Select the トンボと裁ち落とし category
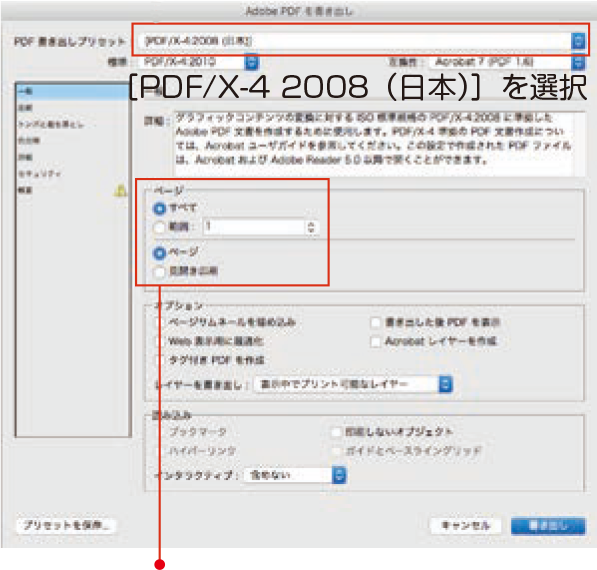Image resolution: width=597 pixels, height=570 pixels. tap(72, 125)
